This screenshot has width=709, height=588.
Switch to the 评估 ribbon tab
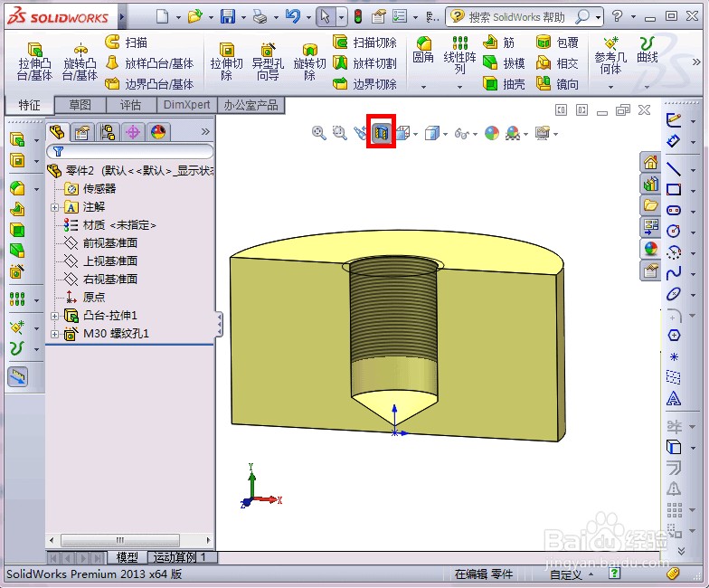[x=130, y=105]
